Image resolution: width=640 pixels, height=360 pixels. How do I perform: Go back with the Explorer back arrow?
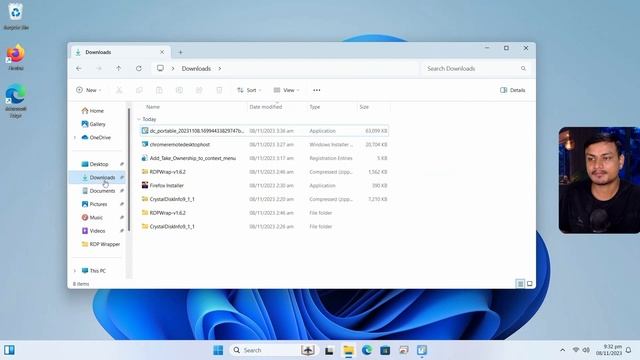coord(79,69)
